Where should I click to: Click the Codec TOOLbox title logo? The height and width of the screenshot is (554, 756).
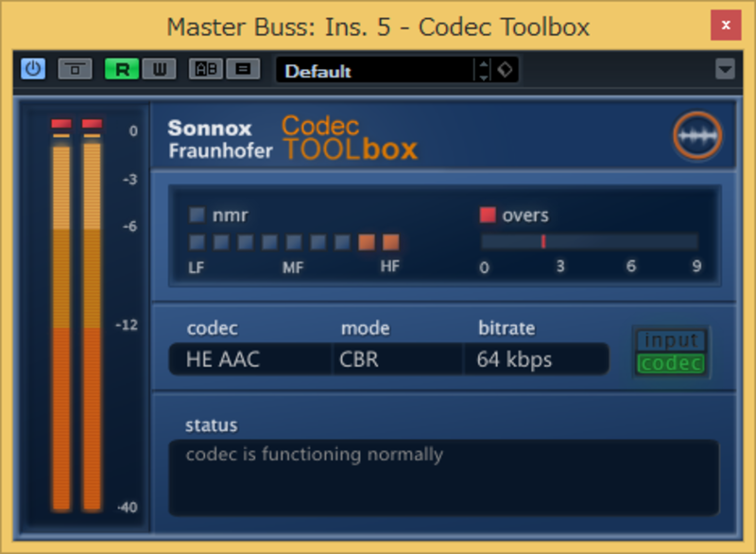point(350,138)
